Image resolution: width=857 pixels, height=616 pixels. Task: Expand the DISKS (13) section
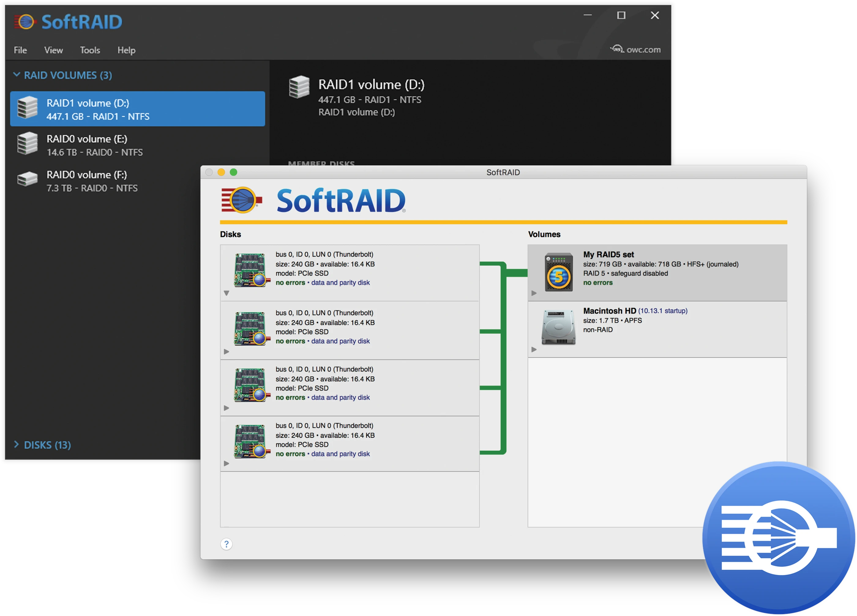click(x=16, y=445)
